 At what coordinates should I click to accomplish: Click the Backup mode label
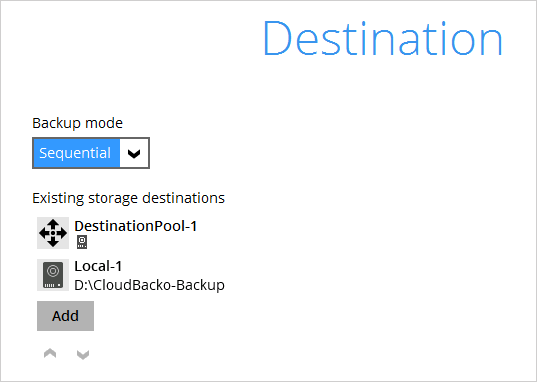(77, 123)
